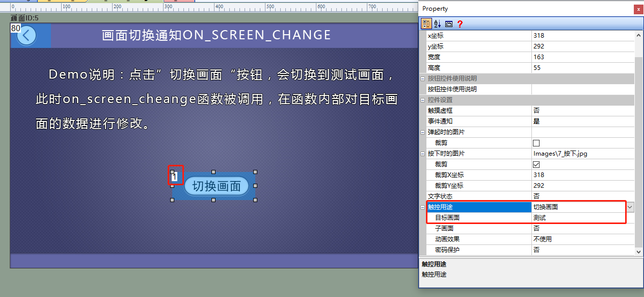Screen dimensions: 644x297
Task: Click the x坐标 value field showing 318
Action: tap(583, 36)
